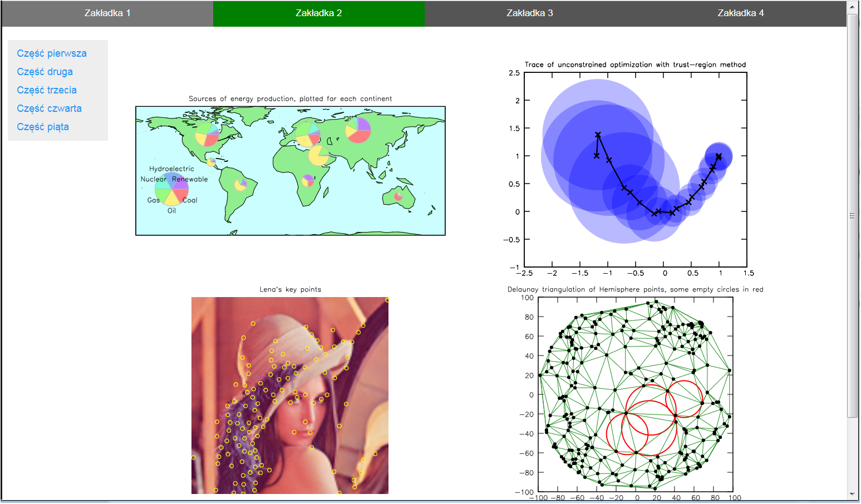This screenshot has height=504, width=861.
Task: Click the pie chart over Australia
Action: click(x=398, y=196)
